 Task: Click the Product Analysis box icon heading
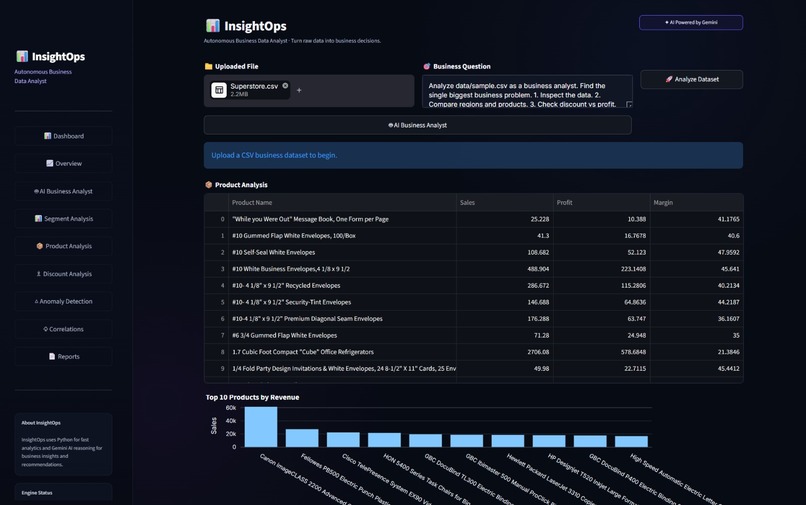click(209, 185)
